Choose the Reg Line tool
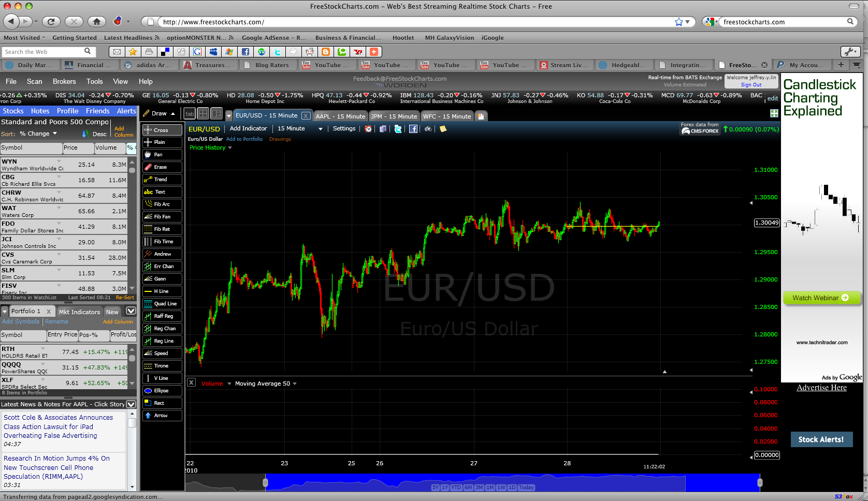 click(x=162, y=341)
